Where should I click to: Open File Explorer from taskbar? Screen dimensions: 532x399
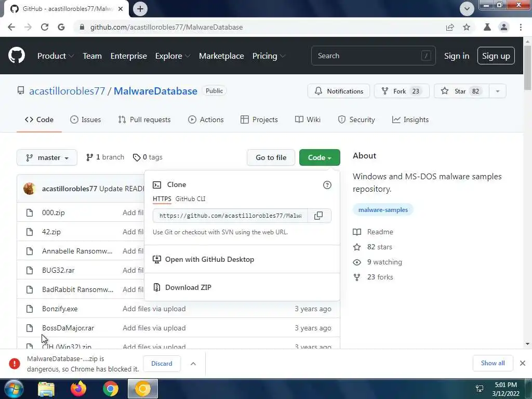(x=46, y=389)
